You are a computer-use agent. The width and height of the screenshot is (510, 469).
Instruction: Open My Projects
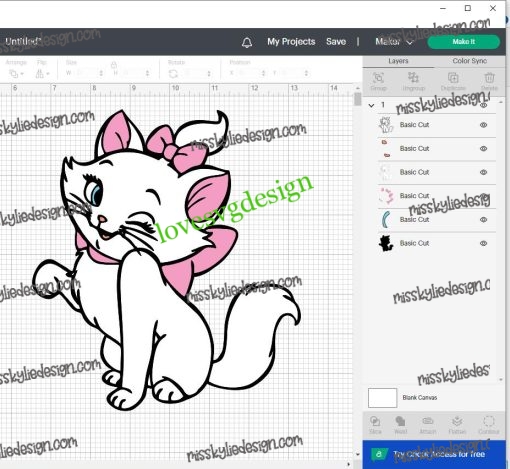(x=291, y=42)
